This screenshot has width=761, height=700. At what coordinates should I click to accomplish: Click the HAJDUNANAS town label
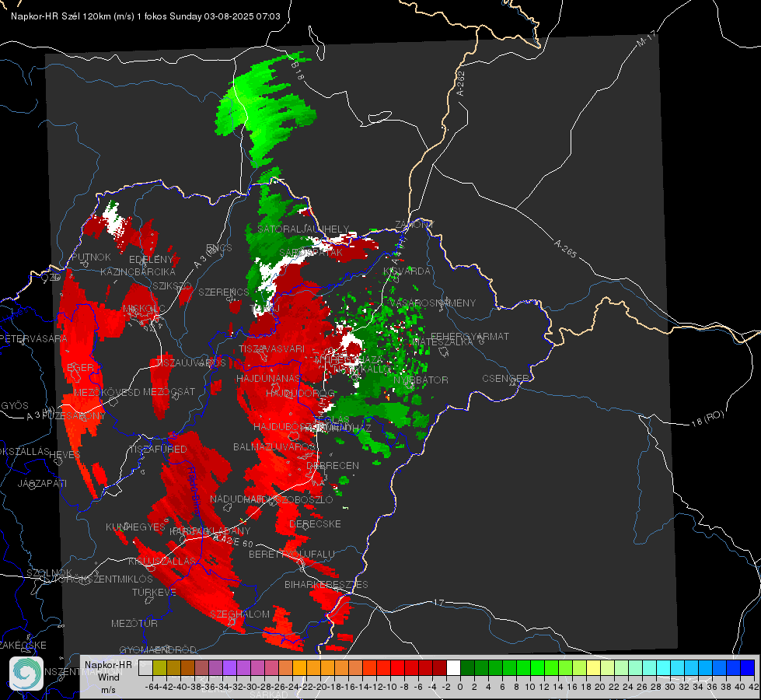268,379
